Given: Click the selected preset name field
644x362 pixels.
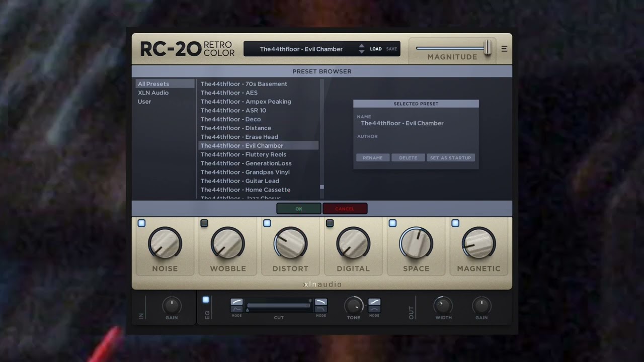Looking at the screenshot, I should coord(402,123).
